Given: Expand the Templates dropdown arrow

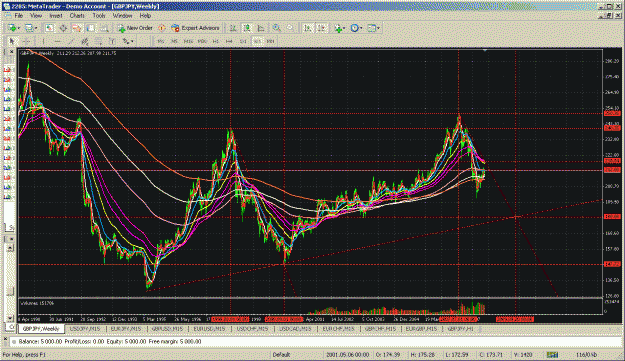Looking at the screenshot, I should coord(378,28).
